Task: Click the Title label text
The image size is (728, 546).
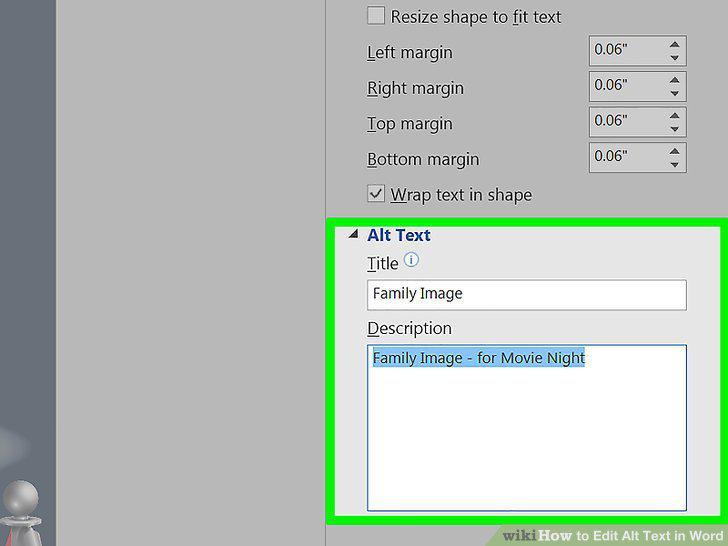Action: [383, 263]
